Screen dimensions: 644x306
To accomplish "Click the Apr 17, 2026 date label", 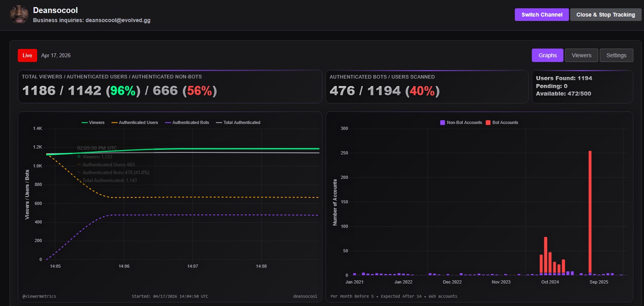I will (56, 55).
